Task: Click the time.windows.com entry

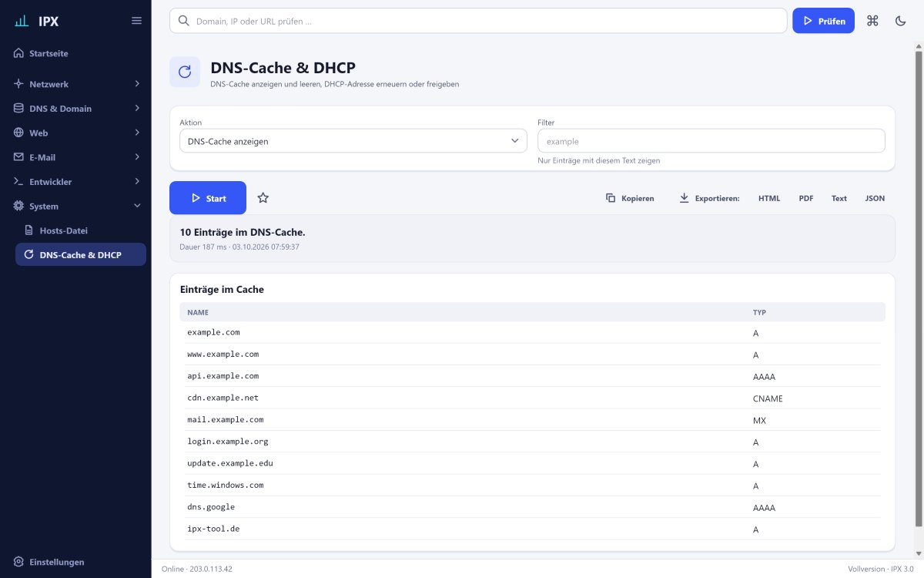Action: click(226, 486)
